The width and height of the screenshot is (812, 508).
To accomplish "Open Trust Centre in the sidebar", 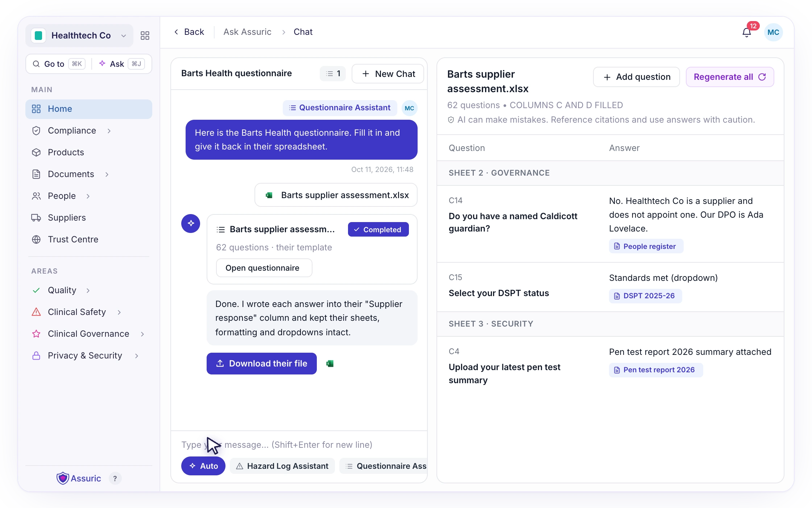I will pos(89,239).
